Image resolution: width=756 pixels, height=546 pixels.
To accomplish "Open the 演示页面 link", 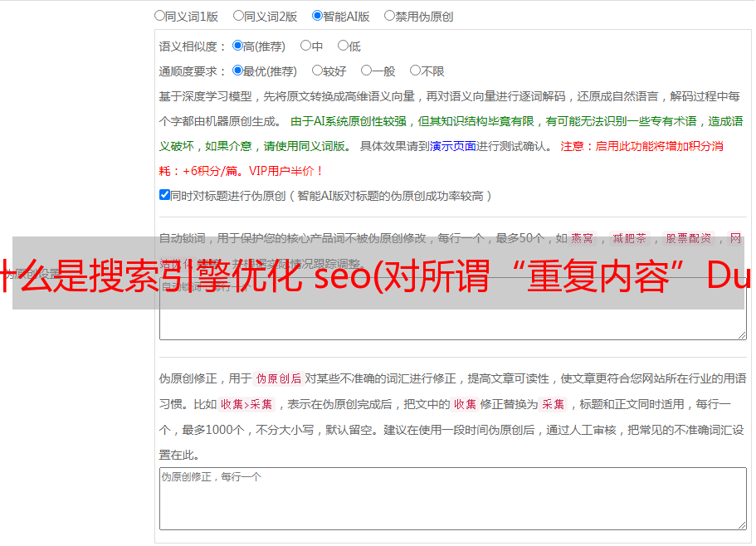I will pos(453,146).
